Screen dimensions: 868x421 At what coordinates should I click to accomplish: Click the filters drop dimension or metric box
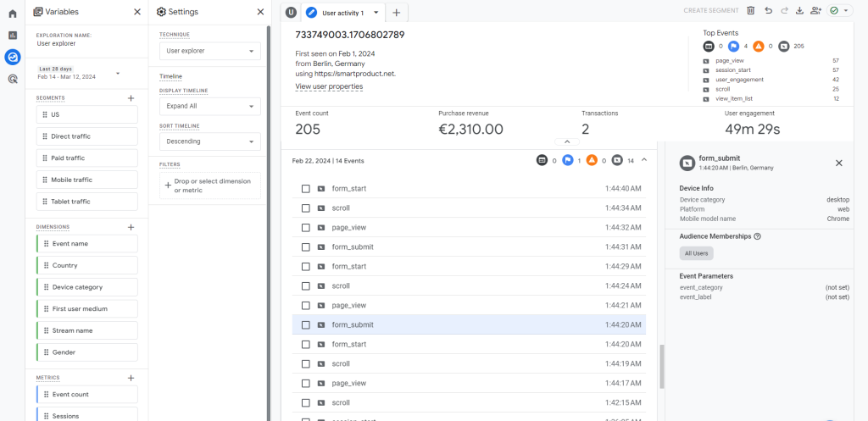tap(210, 186)
